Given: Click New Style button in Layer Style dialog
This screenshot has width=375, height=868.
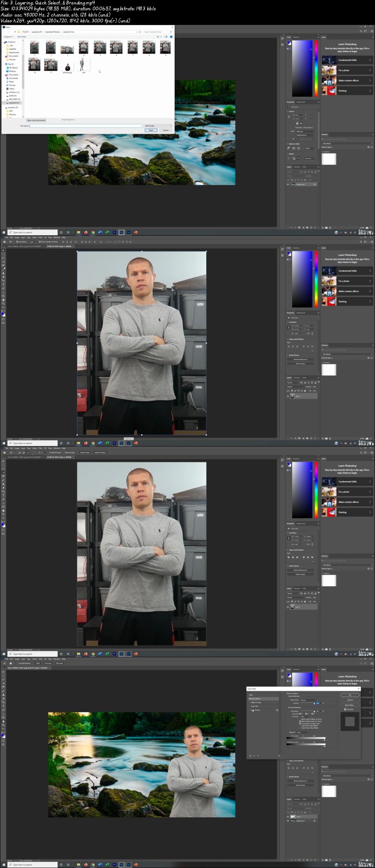Looking at the screenshot, I should pos(350,705).
